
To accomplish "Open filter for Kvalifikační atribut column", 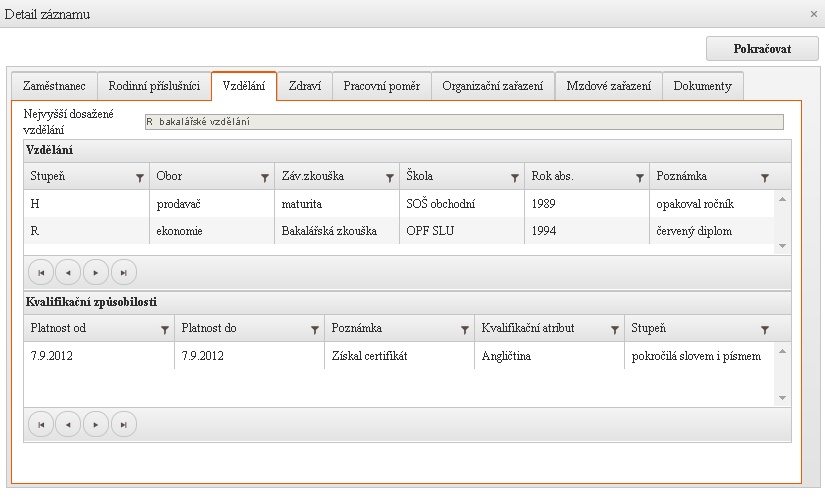I will (614, 329).
